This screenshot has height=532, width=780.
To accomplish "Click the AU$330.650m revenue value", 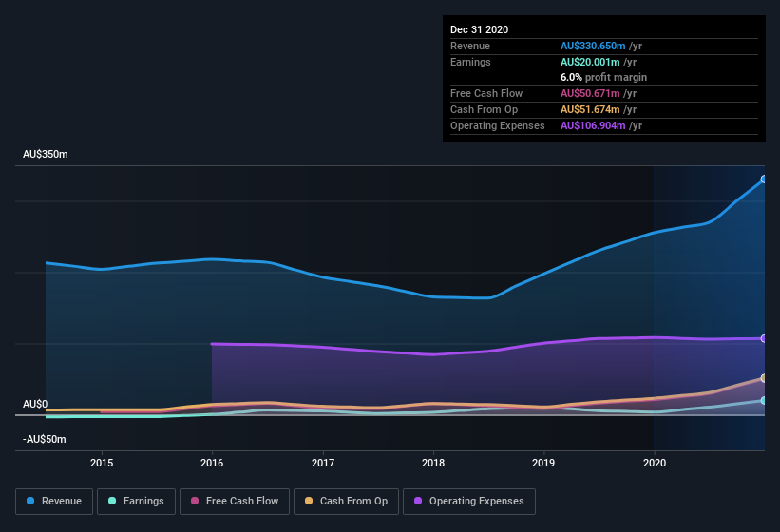I will click(593, 46).
